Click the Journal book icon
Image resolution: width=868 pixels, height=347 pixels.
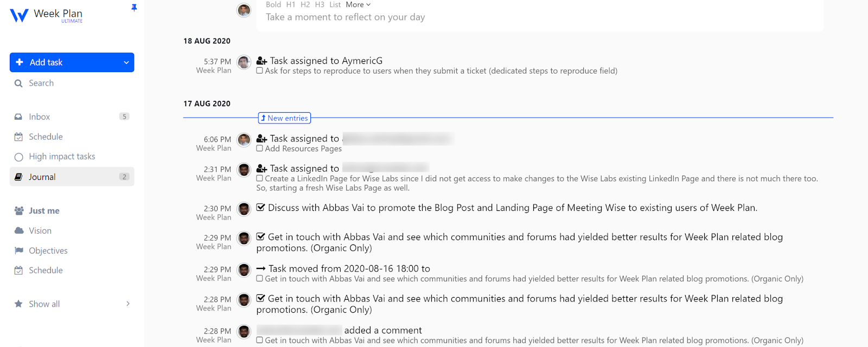tap(18, 177)
